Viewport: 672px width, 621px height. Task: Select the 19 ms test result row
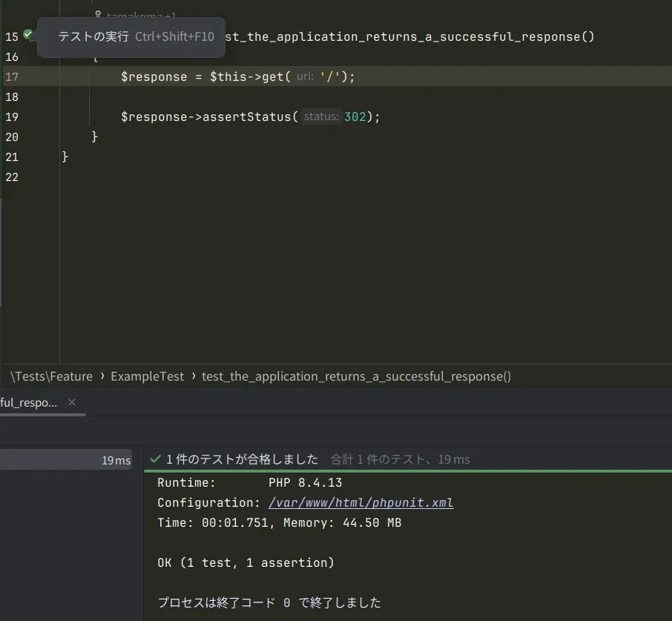pyautogui.click(x=67, y=460)
